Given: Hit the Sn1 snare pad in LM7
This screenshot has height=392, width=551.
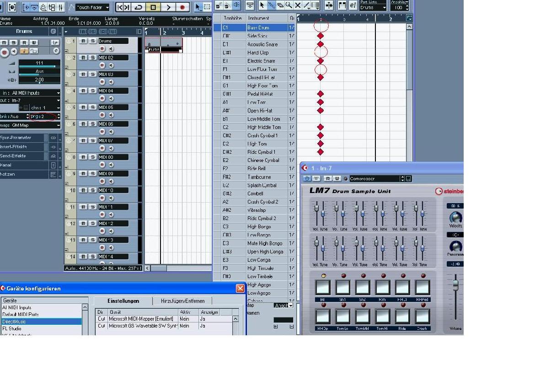Looking at the screenshot, I should tap(342, 287).
